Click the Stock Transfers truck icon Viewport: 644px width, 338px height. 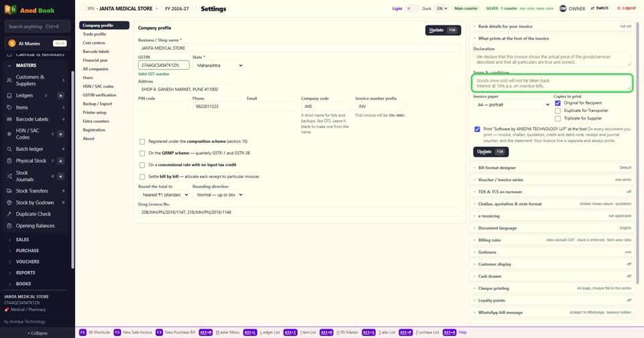tap(9, 191)
